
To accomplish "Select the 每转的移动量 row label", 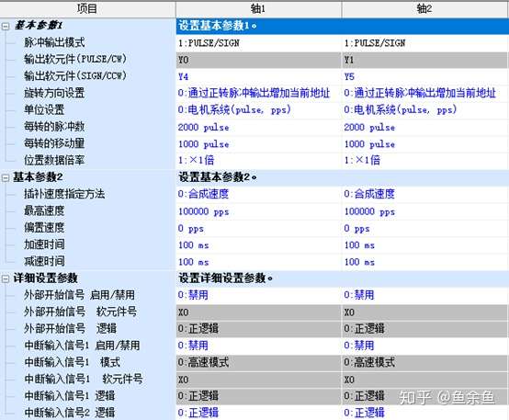I will [54, 143].
